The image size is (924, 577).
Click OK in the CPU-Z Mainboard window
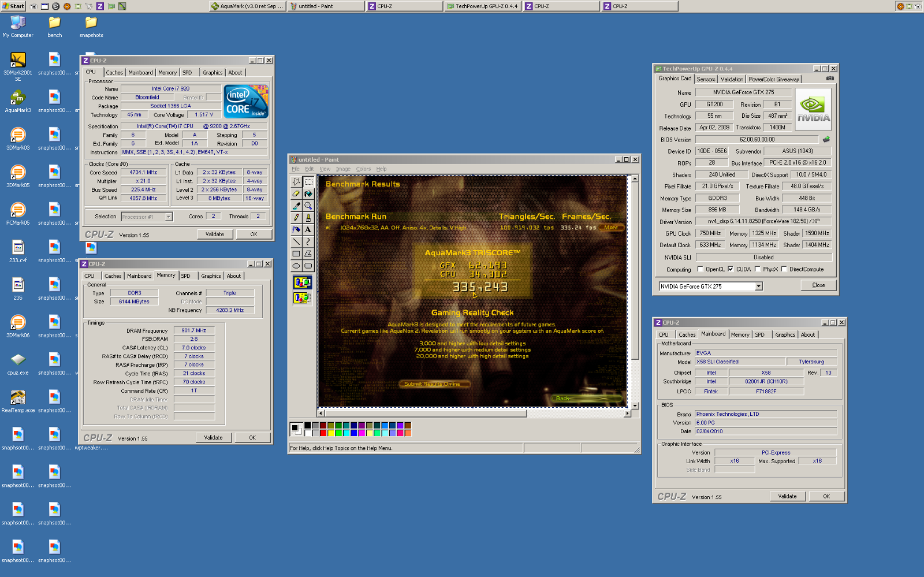pyautogui.click(x=826, y=496)
